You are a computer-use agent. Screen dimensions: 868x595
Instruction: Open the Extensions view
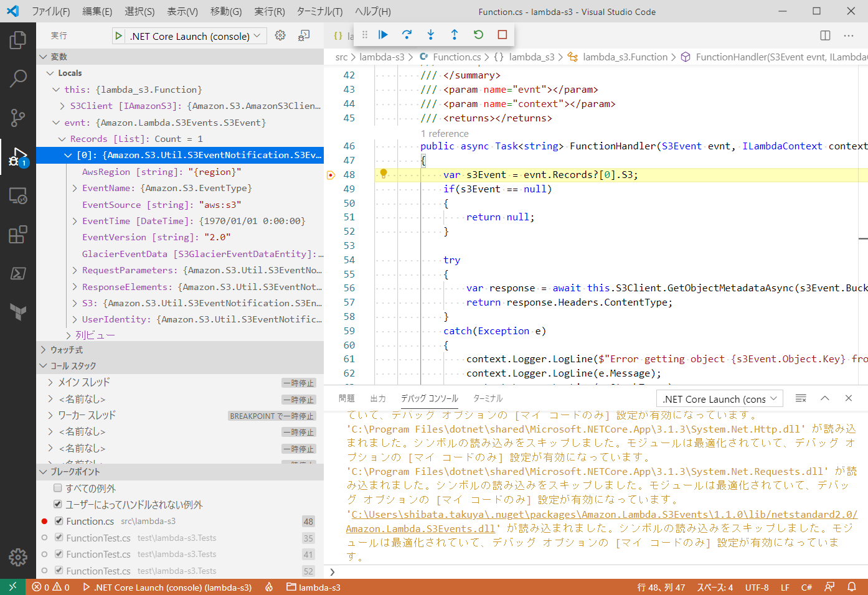click(x=18, y=235)
